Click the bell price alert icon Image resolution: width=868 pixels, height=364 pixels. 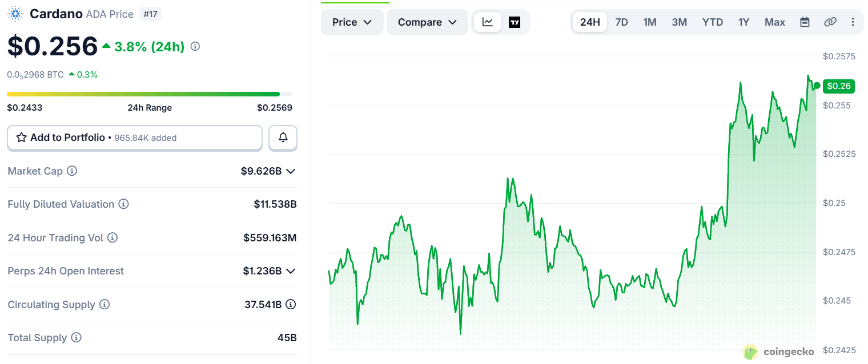283,137
